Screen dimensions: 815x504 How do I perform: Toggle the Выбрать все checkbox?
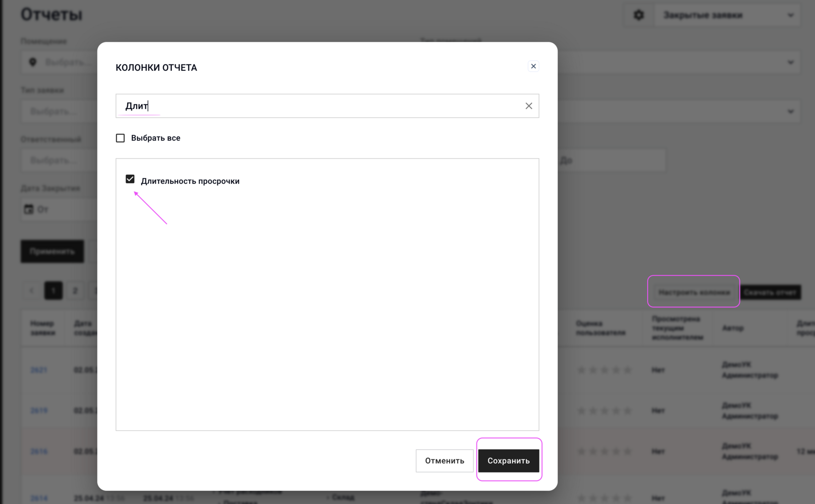coord(120,138)
